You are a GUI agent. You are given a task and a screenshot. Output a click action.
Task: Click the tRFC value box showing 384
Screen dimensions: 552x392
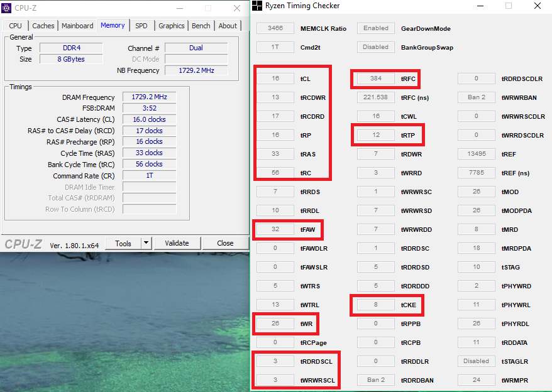pyautogui.click(x=376, y=79)
